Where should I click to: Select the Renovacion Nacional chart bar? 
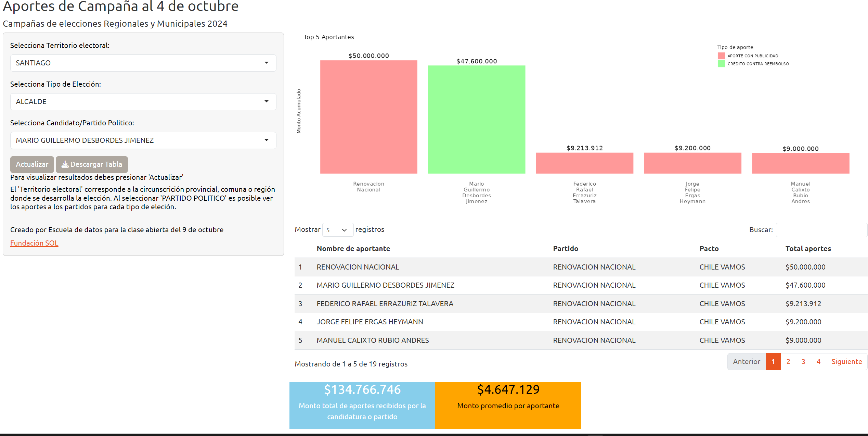(368, 117)
